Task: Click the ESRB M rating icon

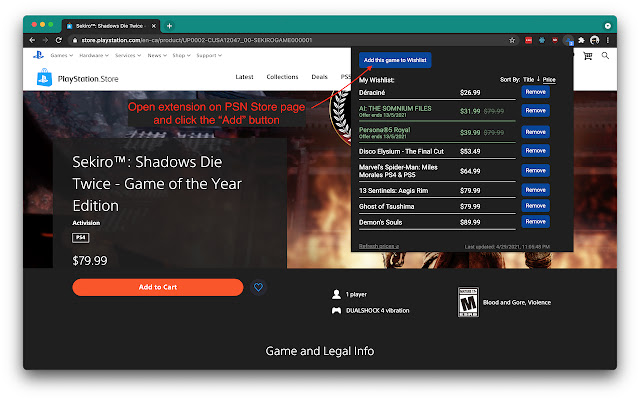Action: click(x=468, y=302)
